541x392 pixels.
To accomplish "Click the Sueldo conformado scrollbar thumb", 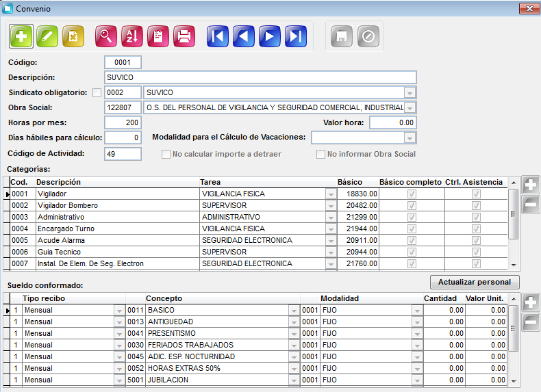I will [x=514, y=328].
